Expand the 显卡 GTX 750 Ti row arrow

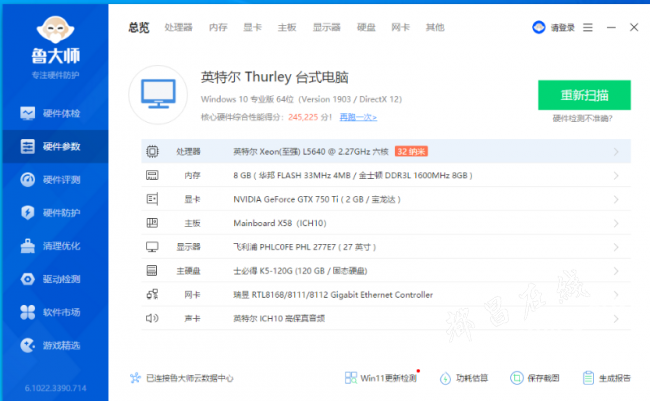pos(616,199)
